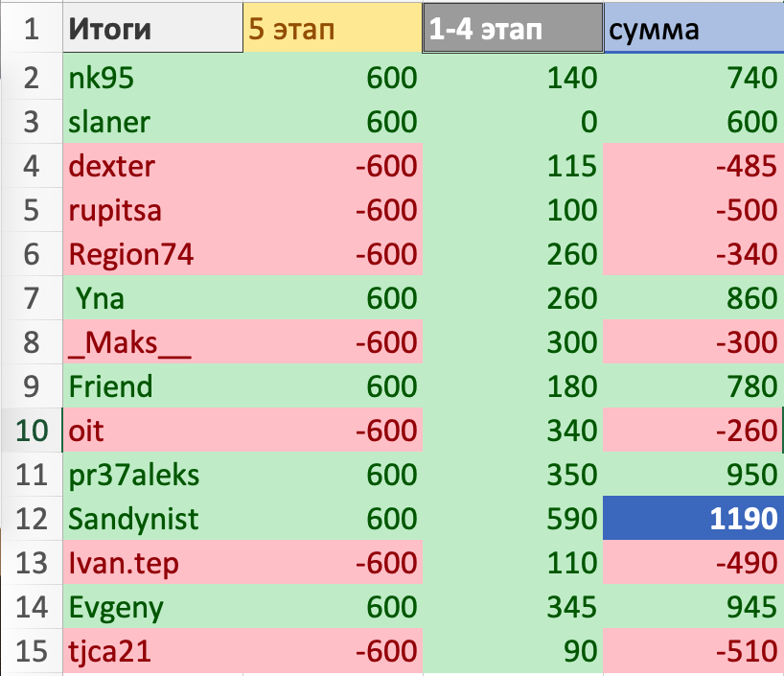
Task: Select the Sandynist name cell
Action: coord(151,519)
